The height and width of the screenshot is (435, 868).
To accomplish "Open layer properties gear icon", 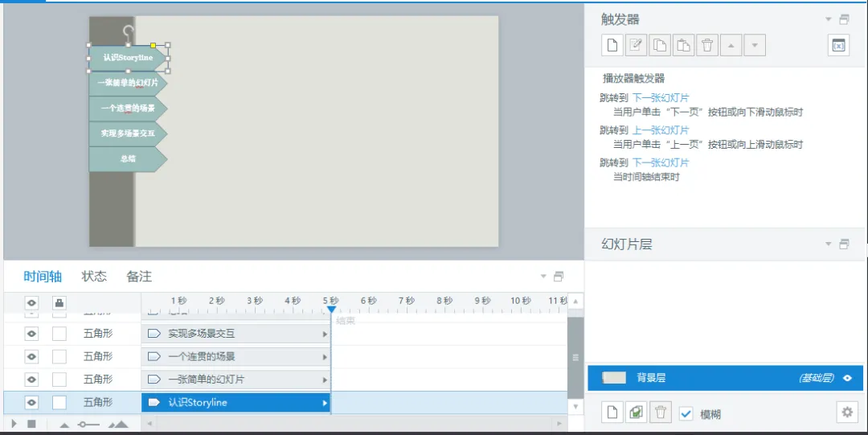I will point(847,412).
